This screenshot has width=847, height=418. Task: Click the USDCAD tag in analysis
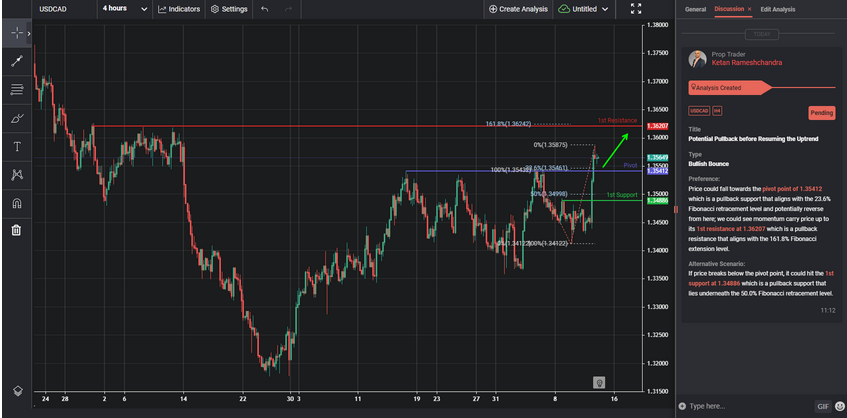[699, 111]
